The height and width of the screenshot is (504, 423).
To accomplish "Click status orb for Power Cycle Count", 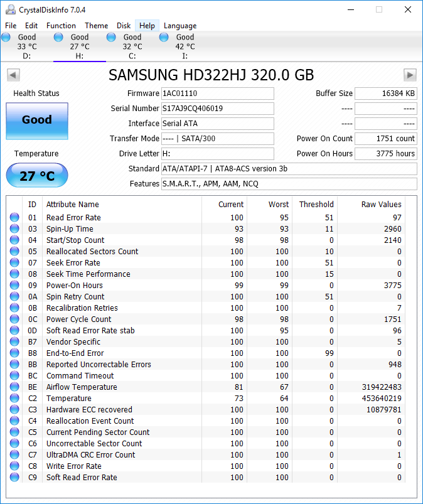I will 14,319.
